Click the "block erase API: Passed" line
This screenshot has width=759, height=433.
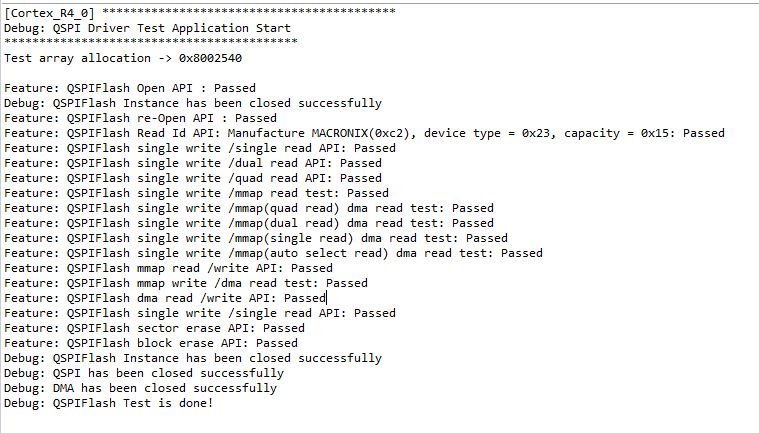click(151, 343)
